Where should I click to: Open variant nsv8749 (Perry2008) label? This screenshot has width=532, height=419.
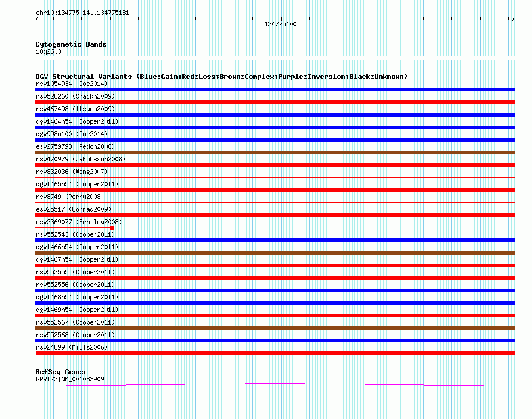(70, 197)
